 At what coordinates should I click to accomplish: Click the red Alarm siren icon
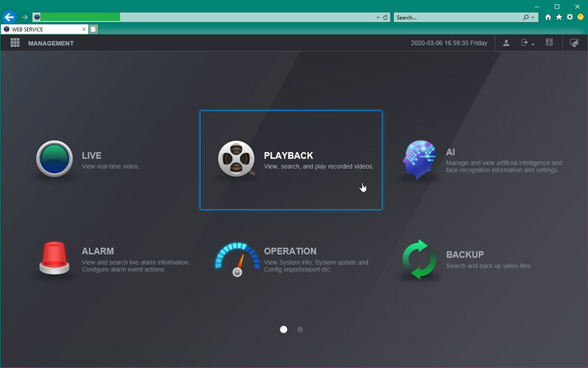coord(54,257)
